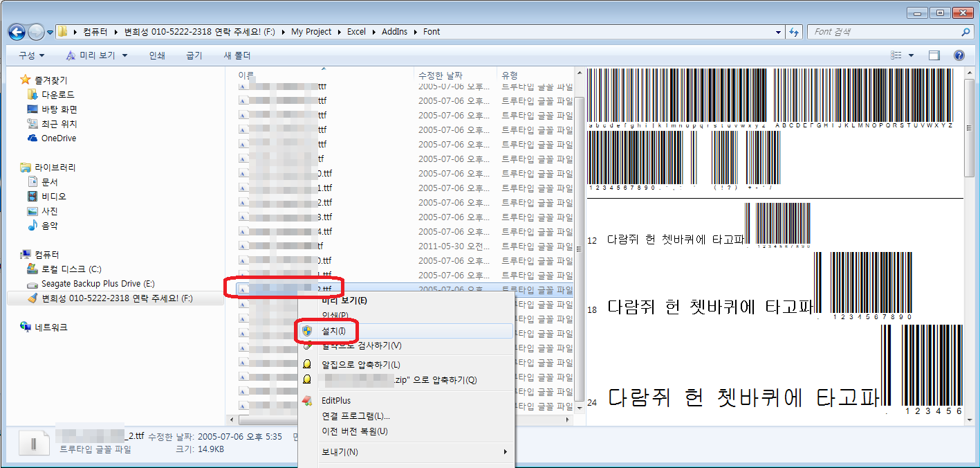Screen dimensions: 980x468
Task: Sort by 수정한 날짜 column header
Action: point(440,75)
